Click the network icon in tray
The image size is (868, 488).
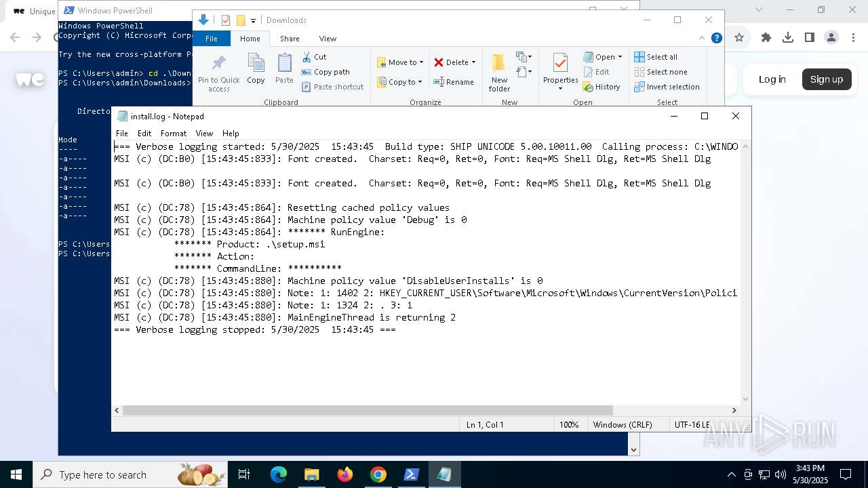[x=764, y=474]
